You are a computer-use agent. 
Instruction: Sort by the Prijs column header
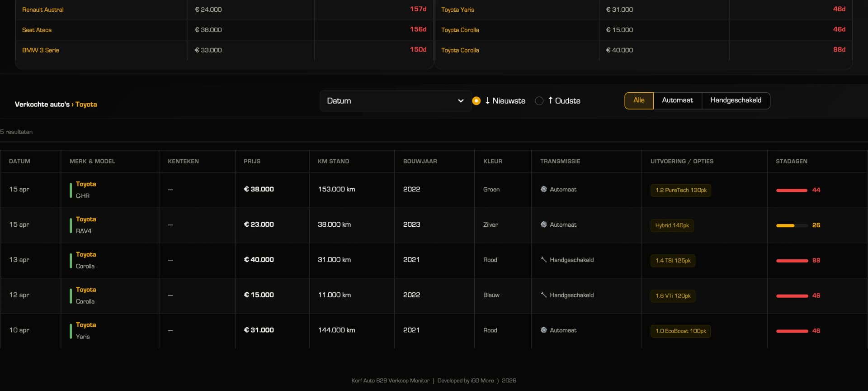pyautogui.click(x=252, y=162)
